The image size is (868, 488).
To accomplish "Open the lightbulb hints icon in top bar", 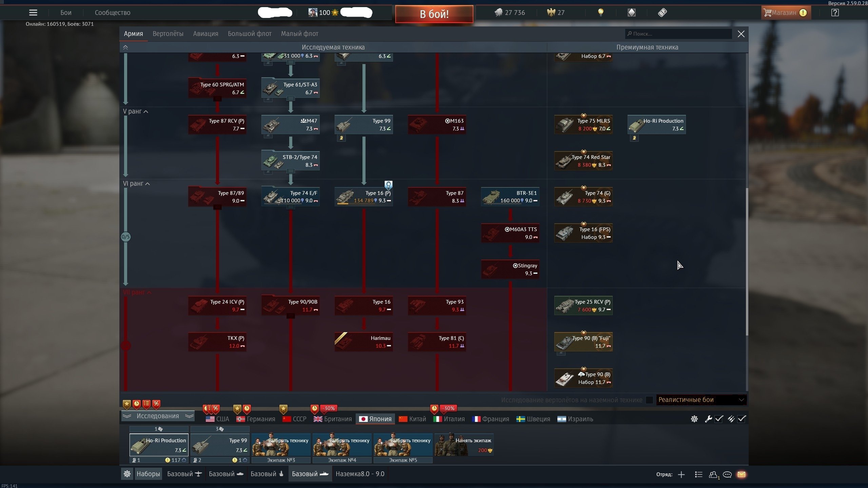I will (600, 13).
